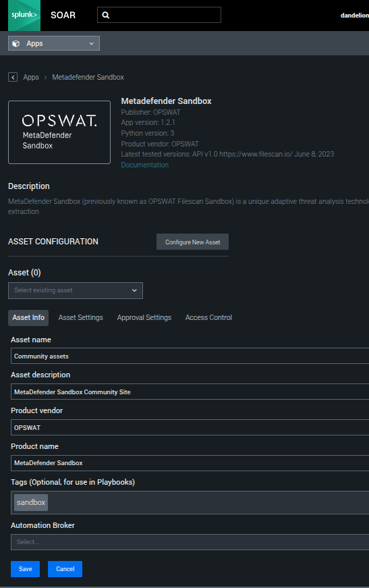
Task: Click the Product vendor field
Action: (x=190, y=427)
